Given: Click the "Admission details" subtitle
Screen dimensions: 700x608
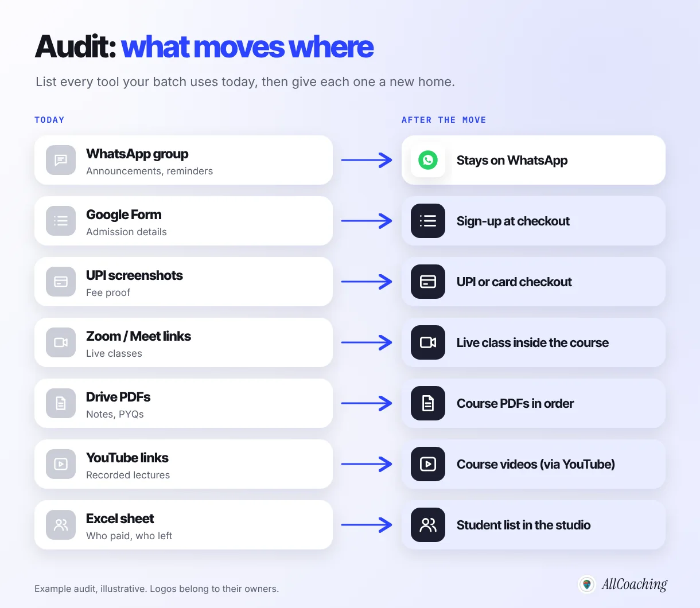Looking at the screenshot, I should click(126, 232).
